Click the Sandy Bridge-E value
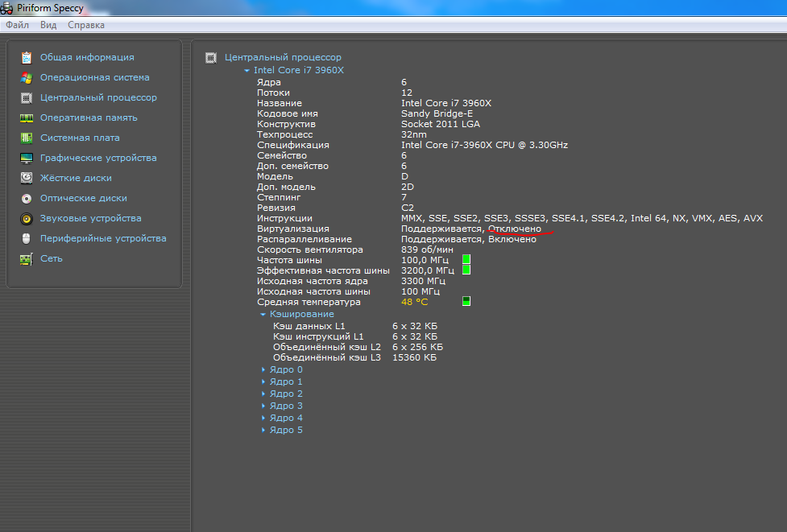787x532 pixels. coord(437,113)
